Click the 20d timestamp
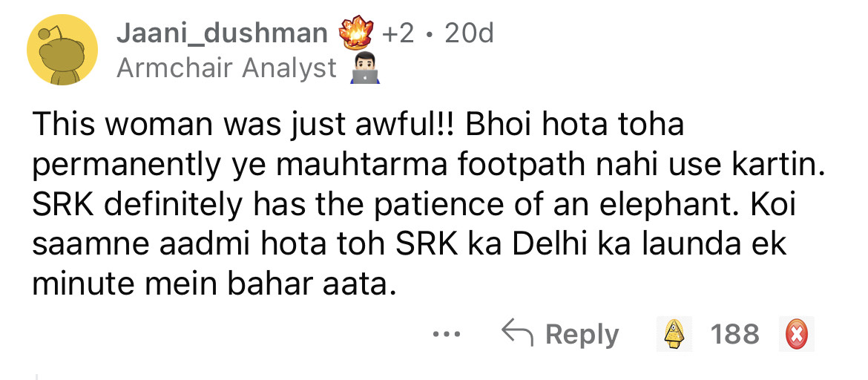 469,33
